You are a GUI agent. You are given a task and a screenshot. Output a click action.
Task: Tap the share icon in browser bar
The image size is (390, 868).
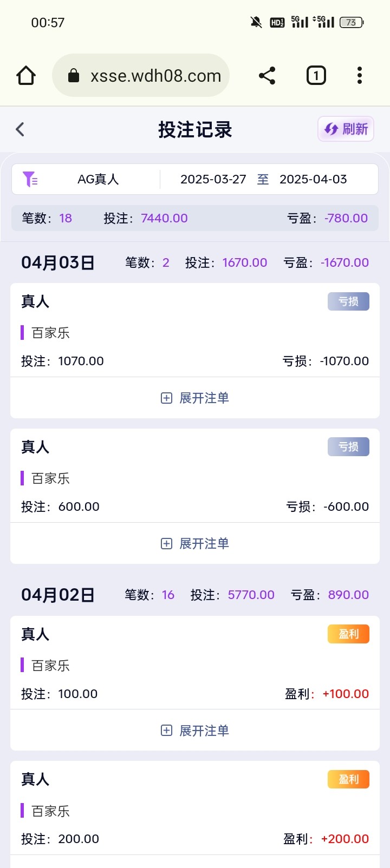pos(267,75)
